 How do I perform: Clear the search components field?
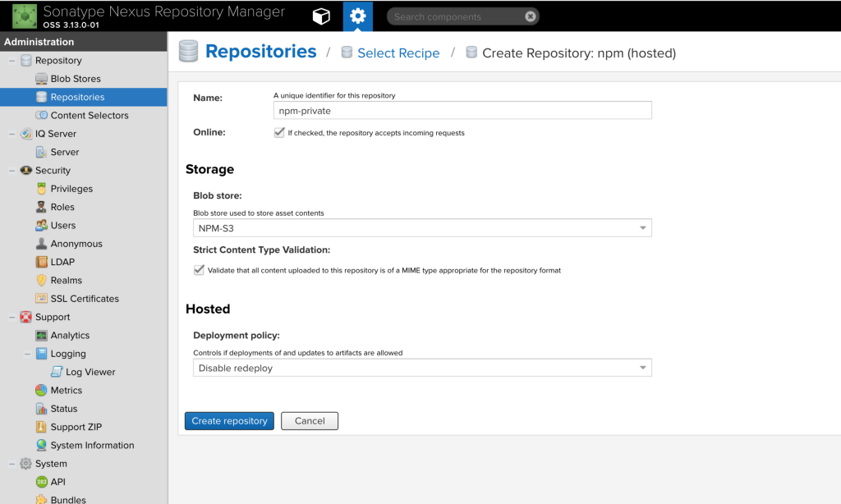pos(531,16)
